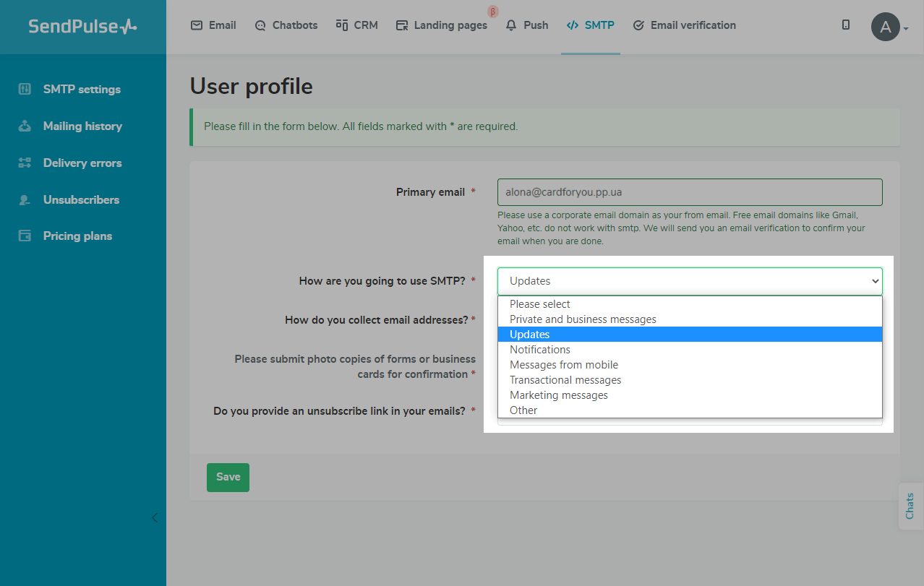The width and height of the screenshot is (924, 586).
Task: Click the mobile device icon in header
Action: [846, 25]
